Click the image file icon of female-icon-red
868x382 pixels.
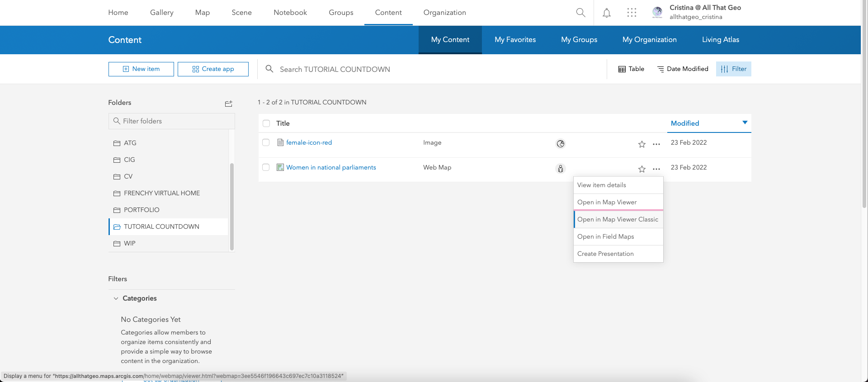(280, 142)
